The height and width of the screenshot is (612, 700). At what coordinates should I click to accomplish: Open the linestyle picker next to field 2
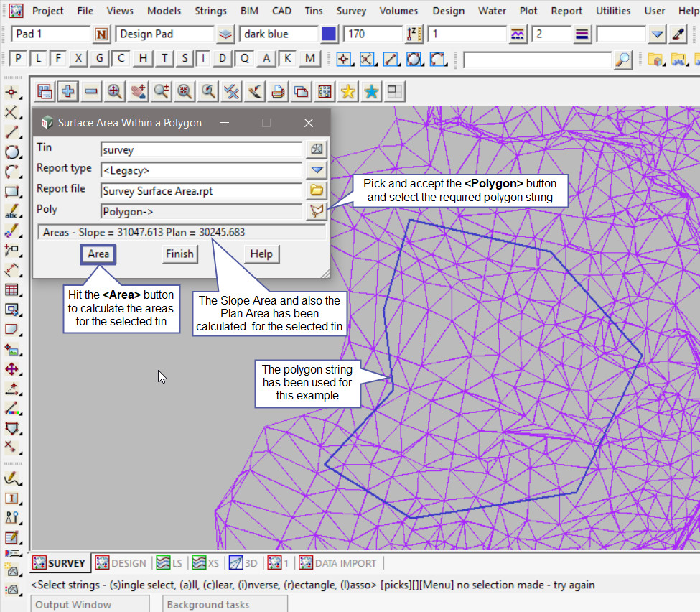point(582,34)
